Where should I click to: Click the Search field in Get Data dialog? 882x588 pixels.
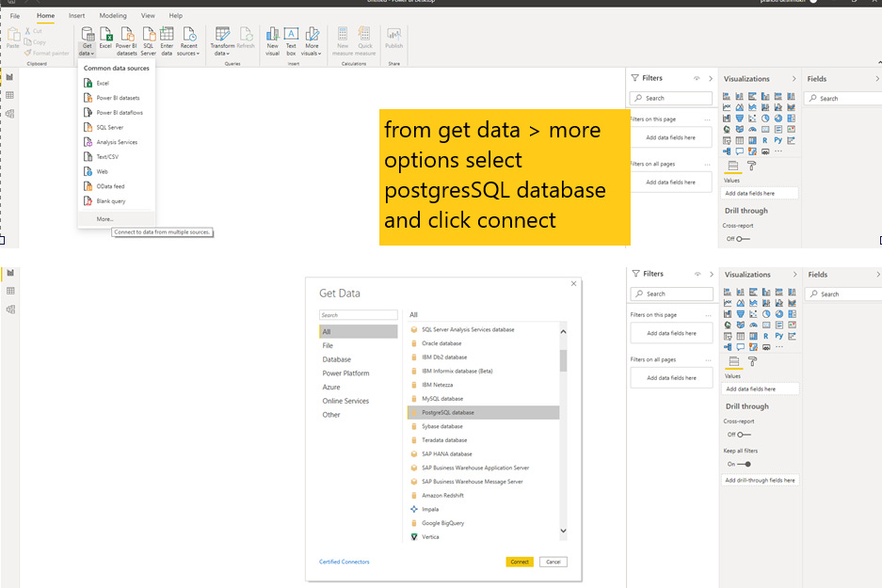click(359, 315)
